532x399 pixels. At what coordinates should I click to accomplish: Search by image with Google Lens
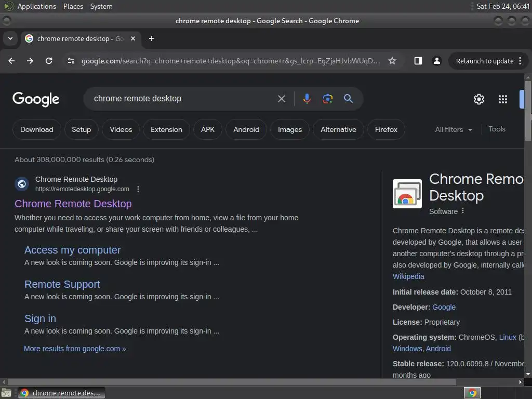(327, 99)
